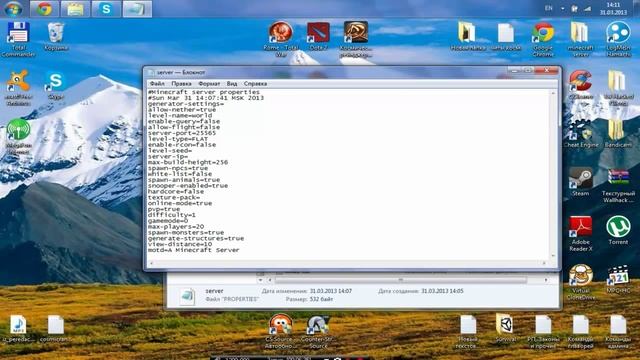Open the Правка menu in Notepad
The image size is (640, 360).
[x=181, y=83]
